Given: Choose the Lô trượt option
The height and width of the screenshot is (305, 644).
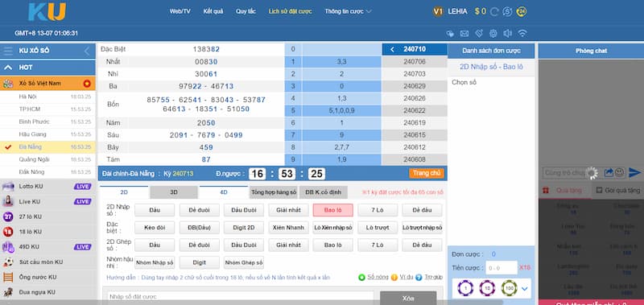Looking at the screenshot, I should 378,228.
